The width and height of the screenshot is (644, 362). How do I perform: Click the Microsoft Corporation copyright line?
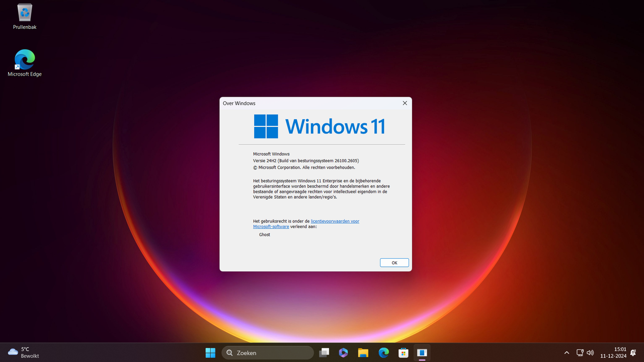tap(304, 167)
